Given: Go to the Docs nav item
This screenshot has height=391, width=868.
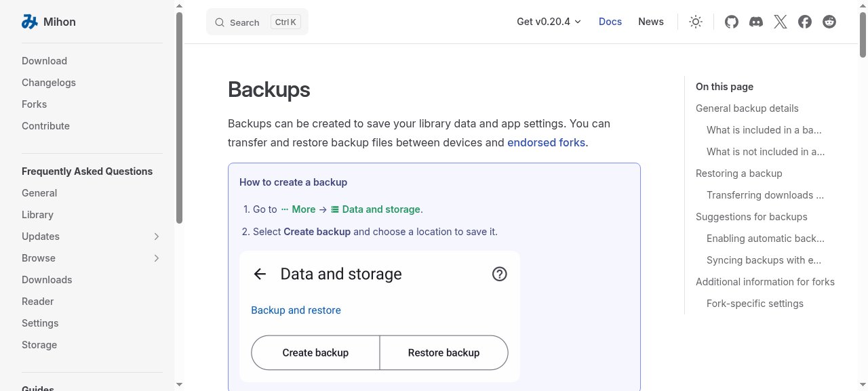Looking at the screenshot, I should (x=610, y=22).
